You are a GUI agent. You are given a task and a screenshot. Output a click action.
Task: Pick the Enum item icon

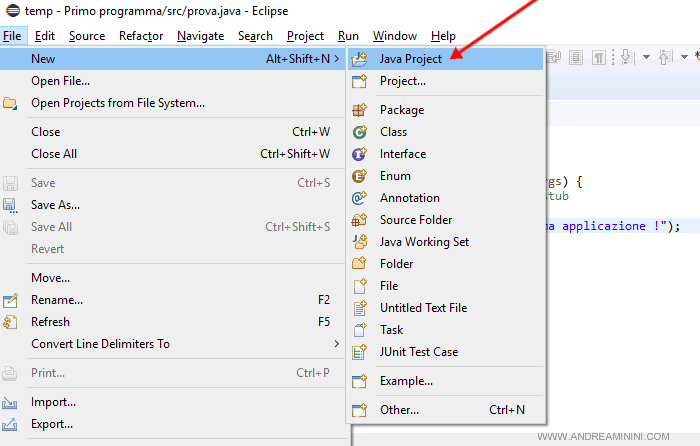point(360,176)
